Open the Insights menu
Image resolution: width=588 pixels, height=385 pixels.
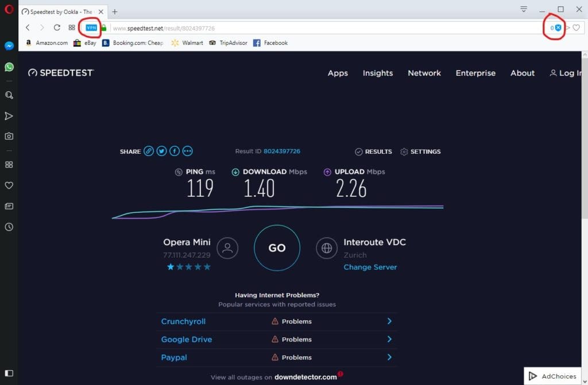pos(378,73)
